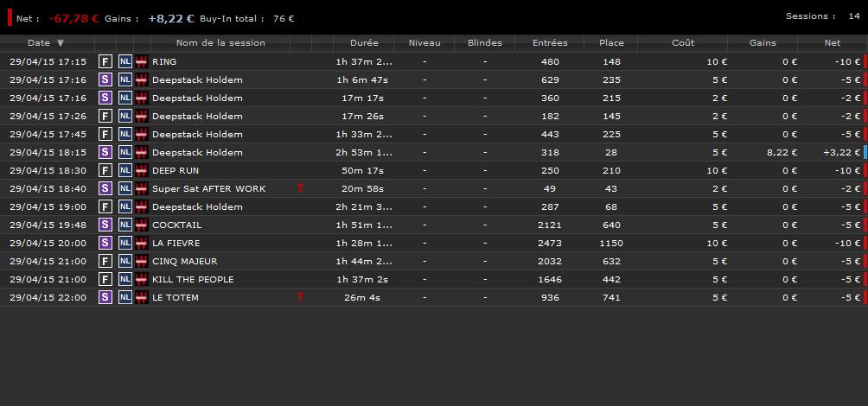Click the red game icon in CINQ MAJEUR row
The image size is (868, 406).
(142, 261)
